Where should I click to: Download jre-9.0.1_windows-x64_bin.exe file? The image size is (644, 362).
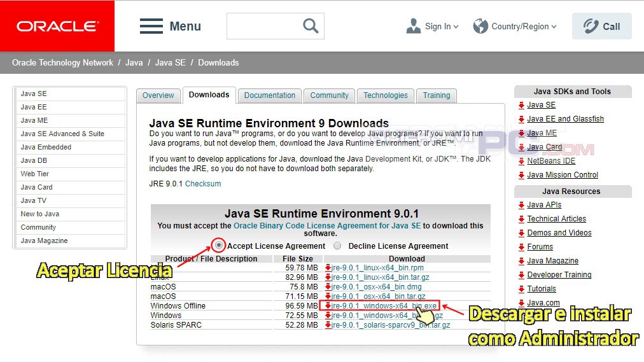(384, 306)
